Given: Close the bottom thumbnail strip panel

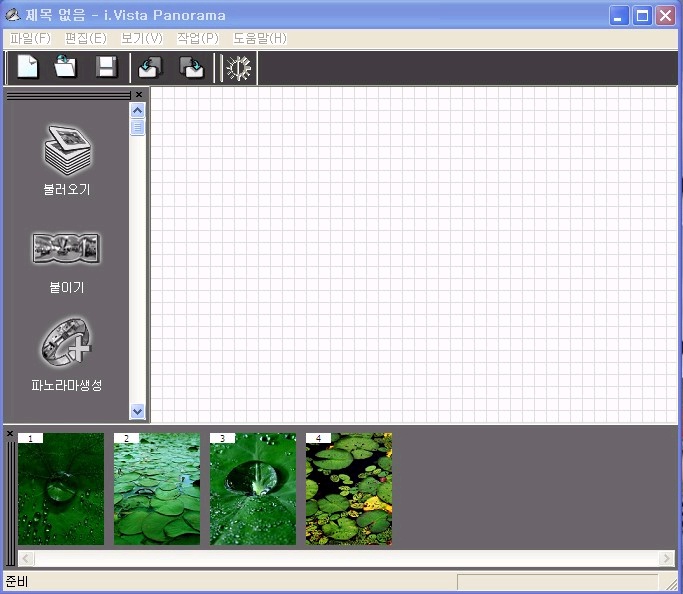Looking at the screenshot, I should tap(10, 434).
